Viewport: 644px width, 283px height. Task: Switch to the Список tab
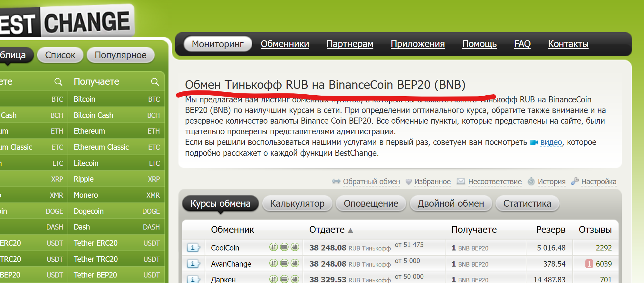click(x=60, y=55)
